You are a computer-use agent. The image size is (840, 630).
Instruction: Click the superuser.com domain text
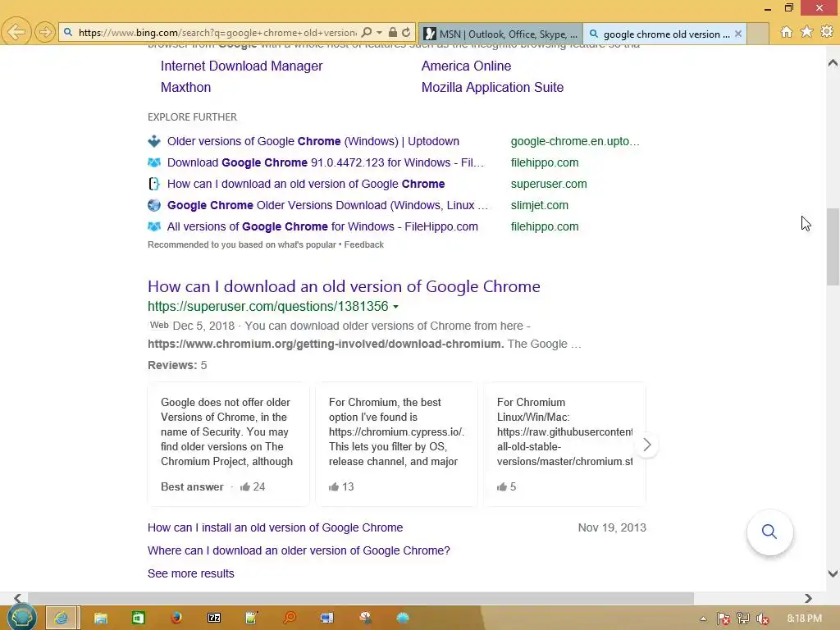(x=549, y=185)
